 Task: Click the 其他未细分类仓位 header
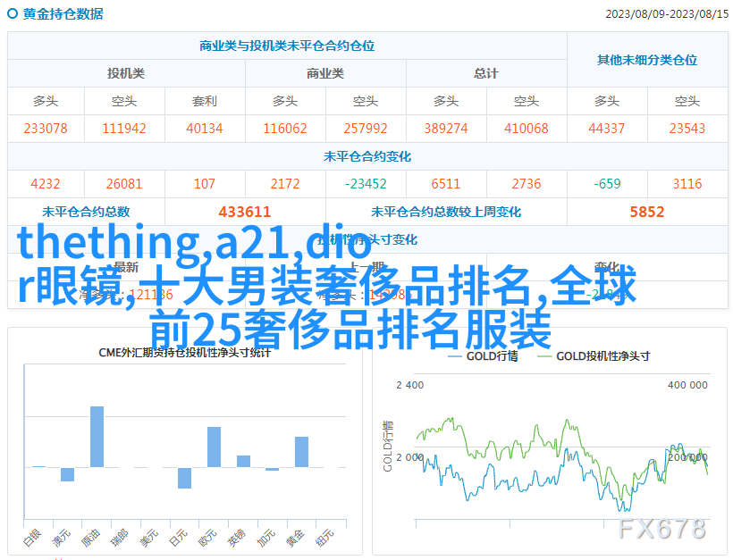click(647, 60)
